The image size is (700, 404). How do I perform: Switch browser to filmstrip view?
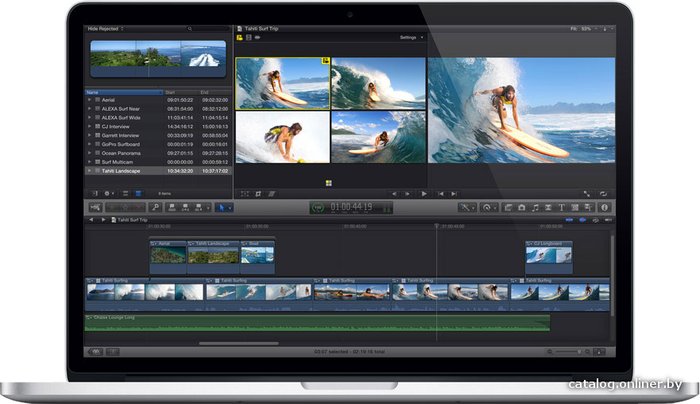tap(125, 194)
